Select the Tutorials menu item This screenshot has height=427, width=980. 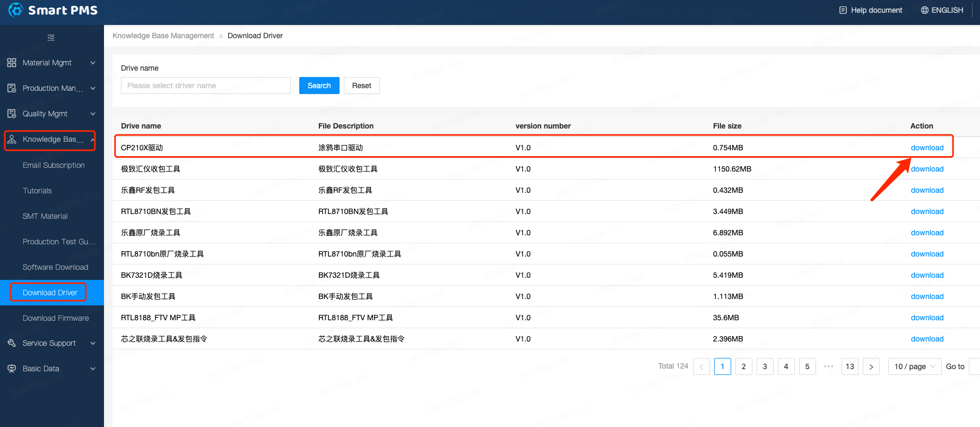pyautogui.click(x=37, y=191)
